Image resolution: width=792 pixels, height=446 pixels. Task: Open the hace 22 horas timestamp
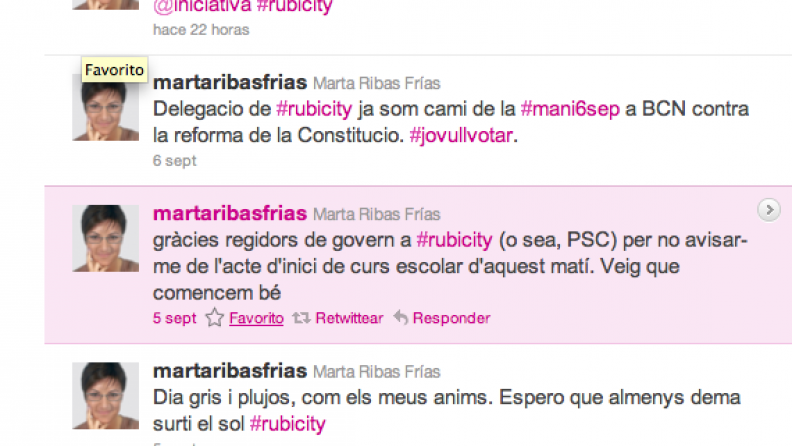tap(201, 30)
